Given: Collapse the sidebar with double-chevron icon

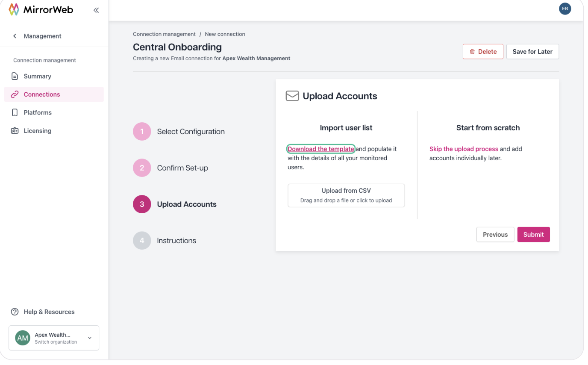Looking at the screenshot, I should coord(96,10).
